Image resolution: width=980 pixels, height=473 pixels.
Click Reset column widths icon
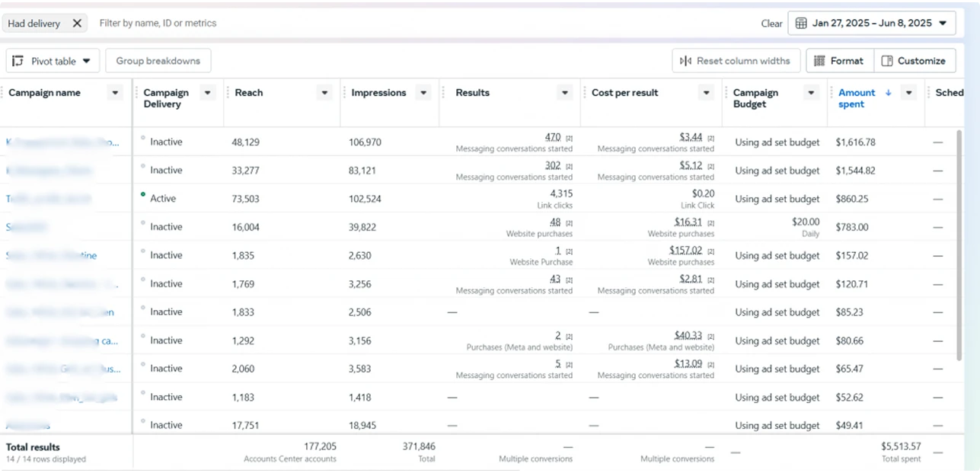pyautogui.click(x=686, y=61)
